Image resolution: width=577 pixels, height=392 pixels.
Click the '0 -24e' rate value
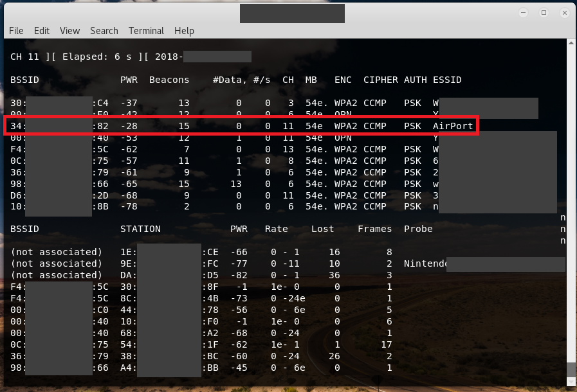coord(288,298)
